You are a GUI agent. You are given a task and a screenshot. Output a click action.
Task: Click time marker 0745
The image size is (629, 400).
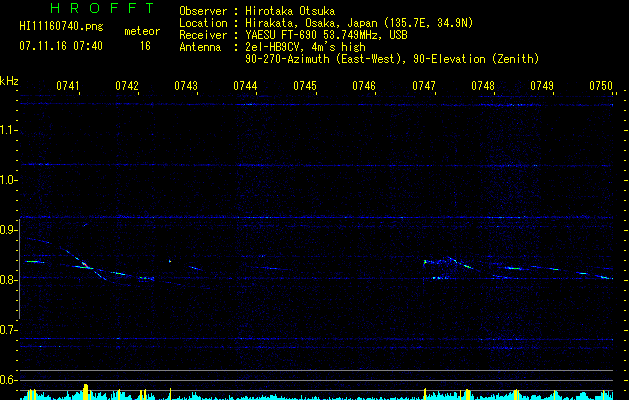pyautogui.click(x=305, y=86)
